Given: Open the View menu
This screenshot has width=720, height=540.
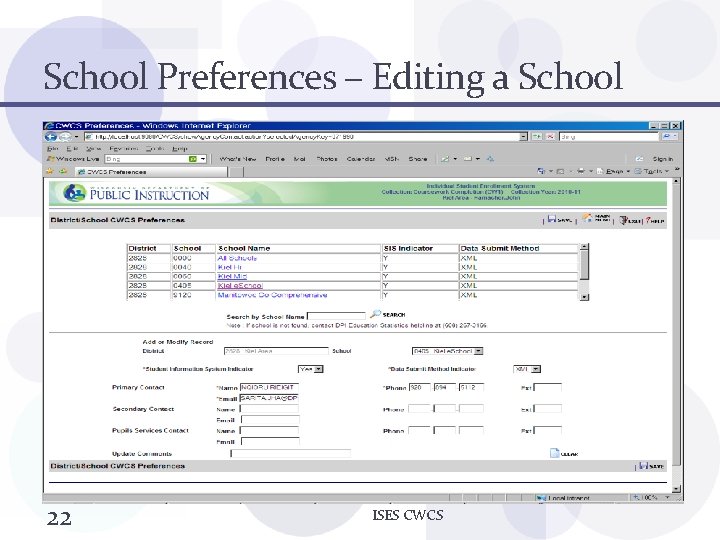Looking at the screenshot, I should [x=93, y=149].
